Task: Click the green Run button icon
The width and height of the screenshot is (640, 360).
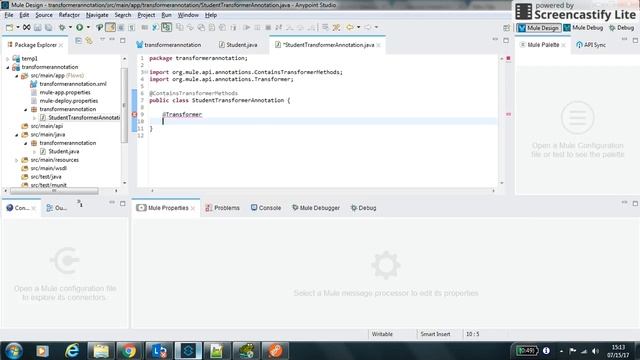Action: pos(80,27)
